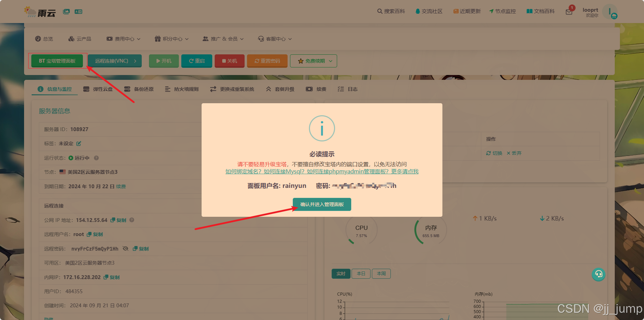Open 文档百科

[x=541, y=11]
